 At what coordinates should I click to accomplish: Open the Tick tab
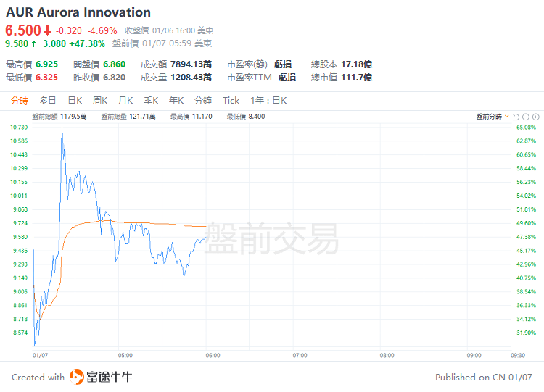pyautogui.click(x=231, y=101)
